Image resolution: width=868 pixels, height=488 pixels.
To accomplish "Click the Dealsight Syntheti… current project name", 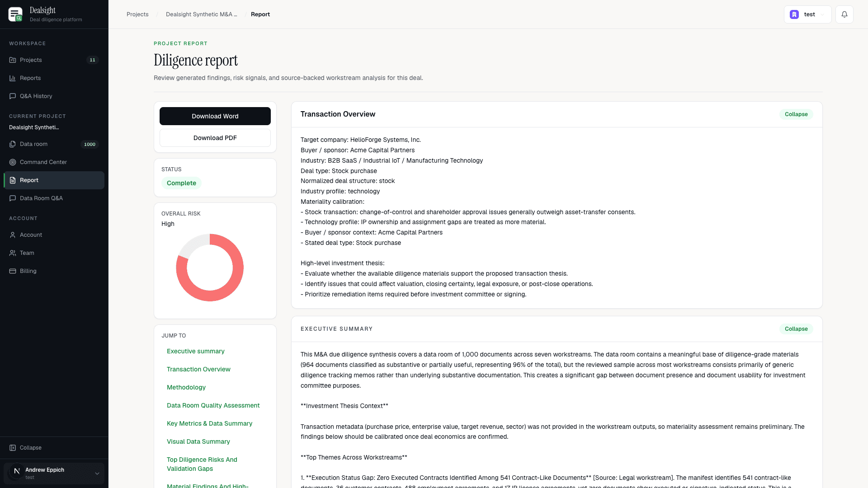I will click(34, 127).
